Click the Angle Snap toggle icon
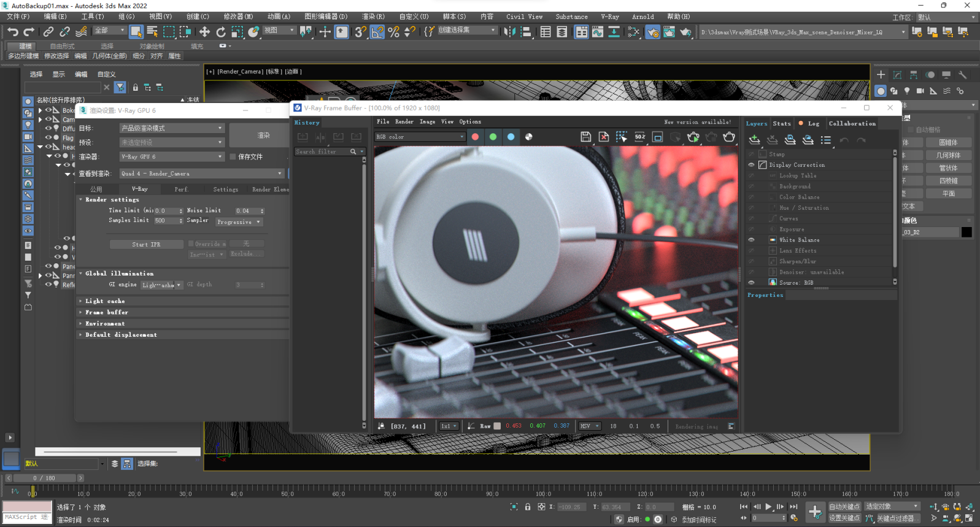The image size is (980, 527). [377, 32]
